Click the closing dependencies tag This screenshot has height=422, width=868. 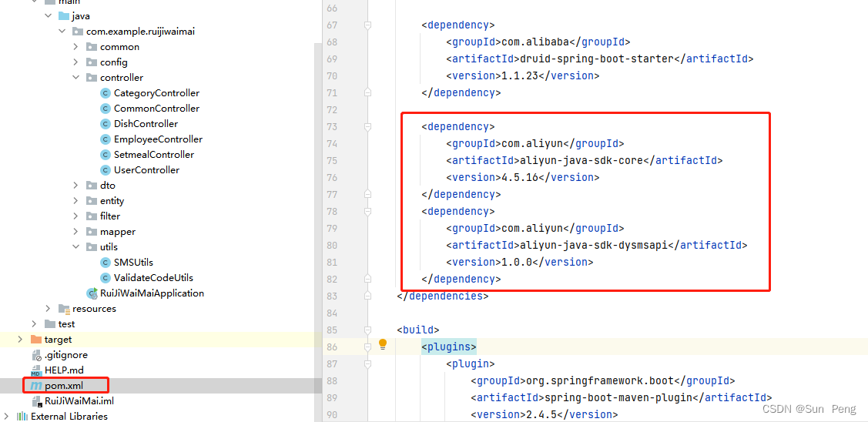click(x=443, y=296)
